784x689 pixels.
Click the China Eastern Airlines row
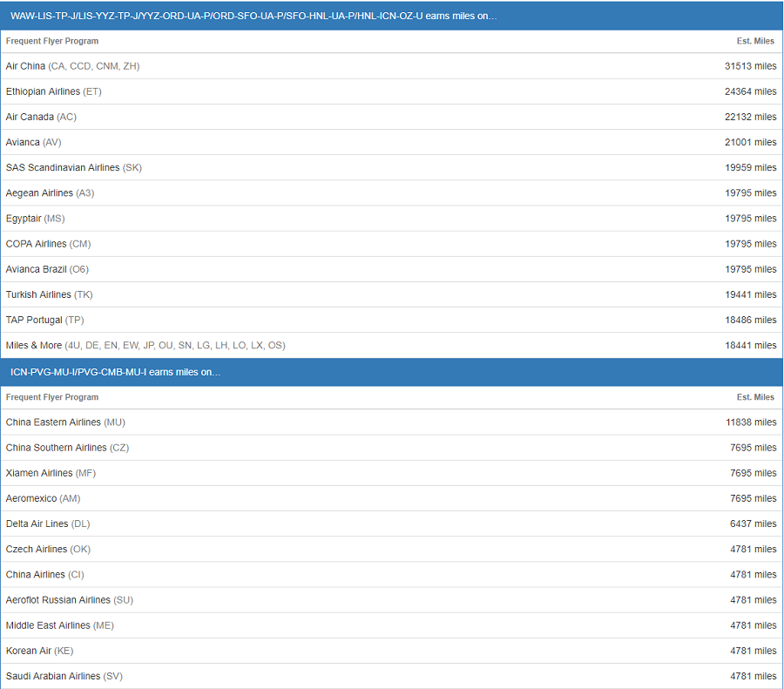[392, 422]
